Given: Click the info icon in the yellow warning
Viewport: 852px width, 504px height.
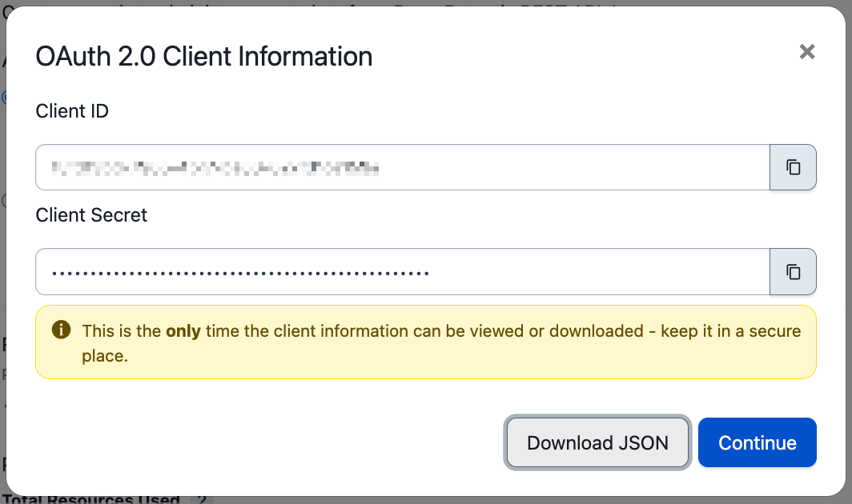Looking at the screenshot, I should 61,330.
